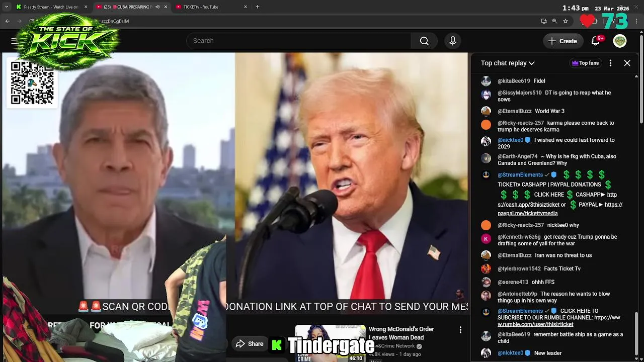Open the paypal.me/tickettvmedia link
The image size is (644, 362).
pos(560,209)
